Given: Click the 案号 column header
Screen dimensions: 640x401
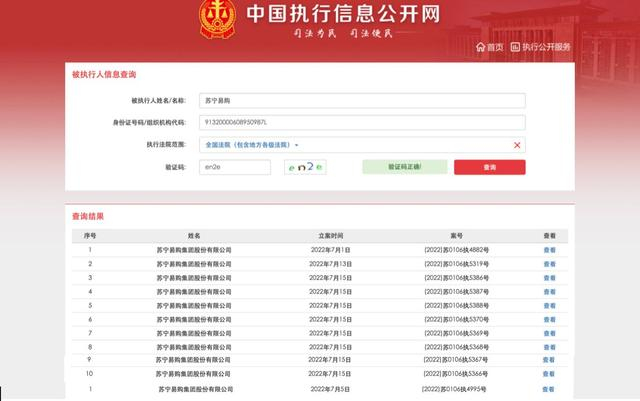Looking at the screenshot, I should (x=456, y=236).
